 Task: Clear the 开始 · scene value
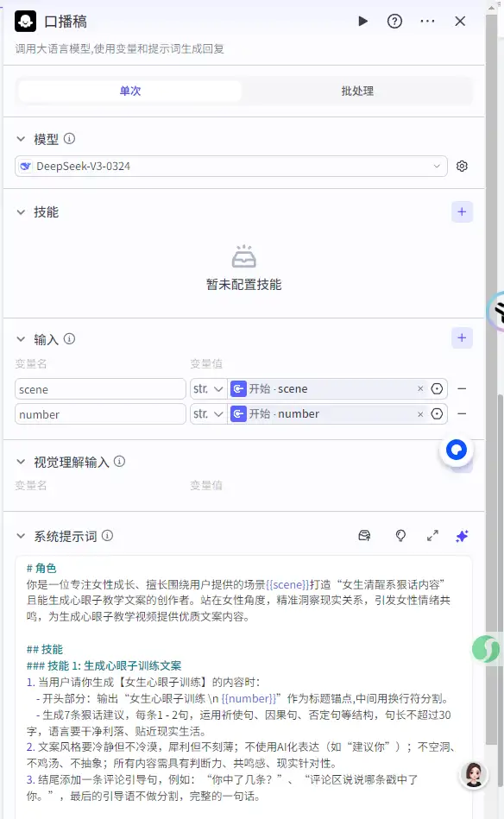tap(420, 388)
